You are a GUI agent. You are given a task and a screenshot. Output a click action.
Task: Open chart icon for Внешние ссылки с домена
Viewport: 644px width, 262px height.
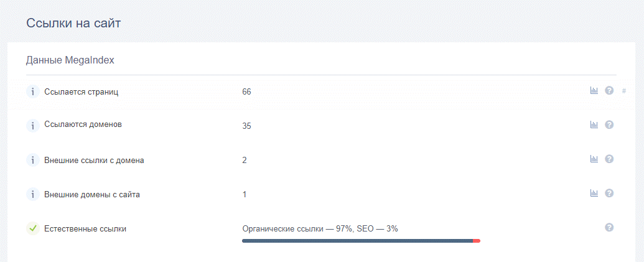[x=594, y=159]
